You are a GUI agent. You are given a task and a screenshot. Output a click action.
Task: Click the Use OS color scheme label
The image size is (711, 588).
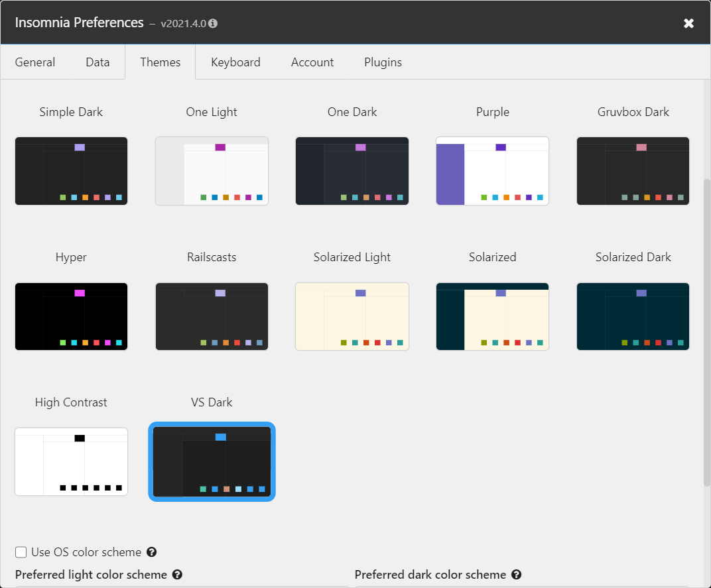(86, 552)
